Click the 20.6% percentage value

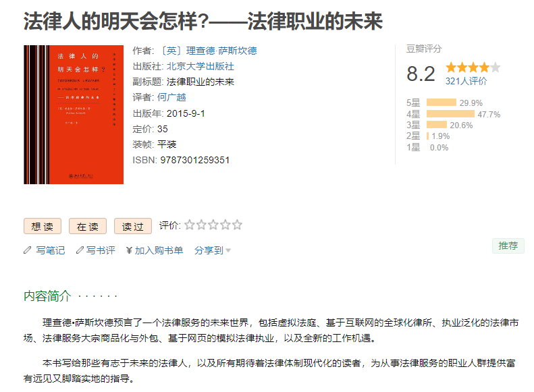(x=461, y=125)
